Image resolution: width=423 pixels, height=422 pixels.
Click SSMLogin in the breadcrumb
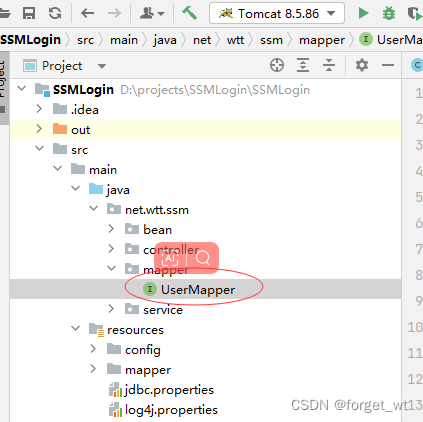[x=30, y=40]
